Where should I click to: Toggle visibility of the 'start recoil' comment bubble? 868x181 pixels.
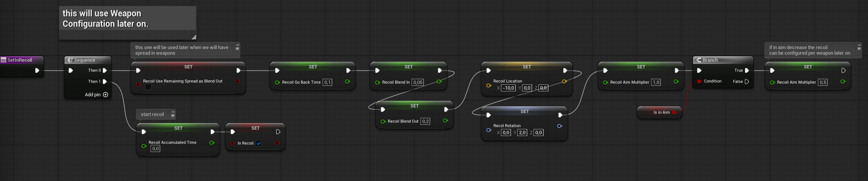(173, 116)
